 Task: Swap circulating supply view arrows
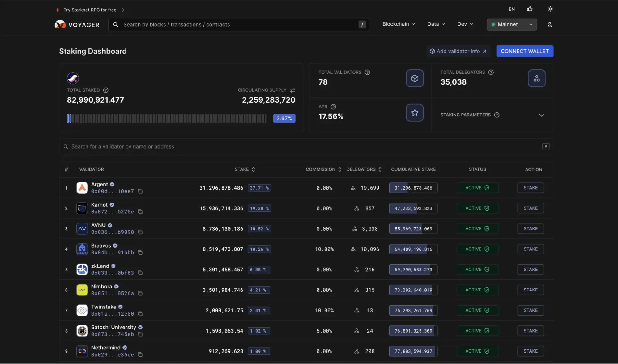pos(292,90)
